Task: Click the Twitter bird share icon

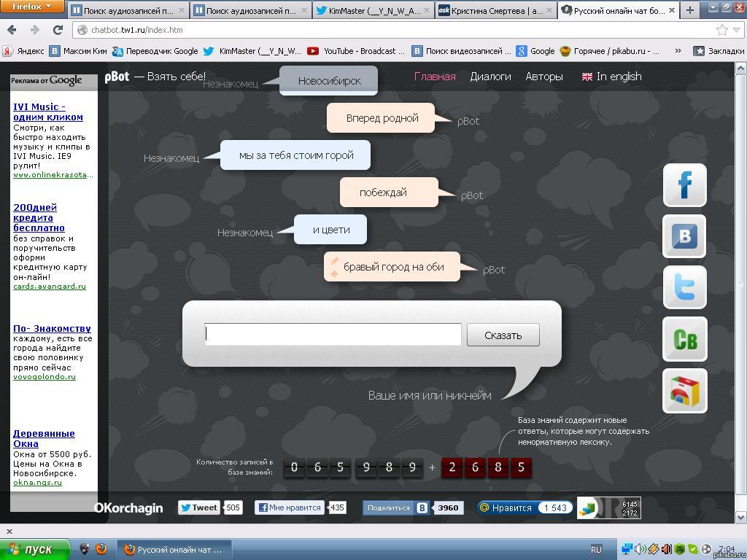Action: [684, 287]
